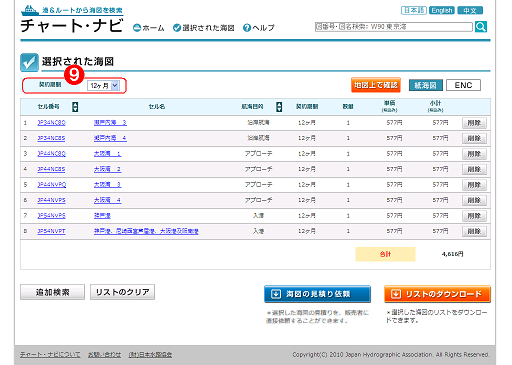Open ホーム in the top navigation

pyautogui.click(x=149, y=28)
